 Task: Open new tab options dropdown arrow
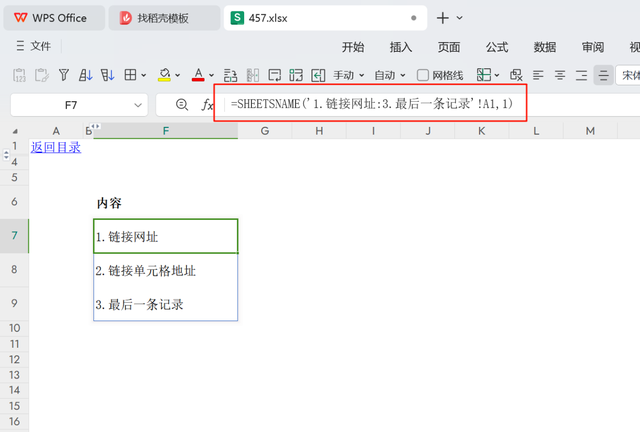coord(460,18)
